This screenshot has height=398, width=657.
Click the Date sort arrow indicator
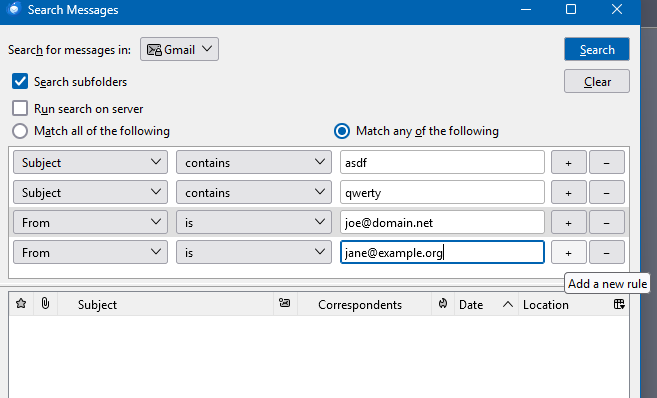tap(507, 304)
